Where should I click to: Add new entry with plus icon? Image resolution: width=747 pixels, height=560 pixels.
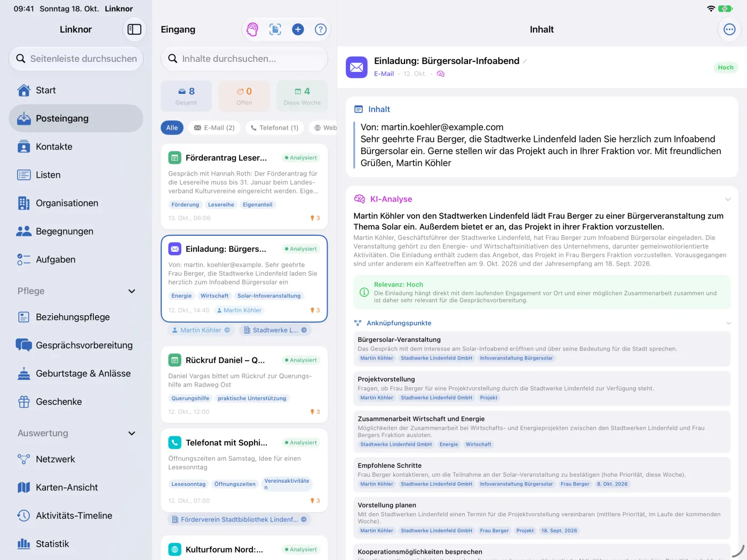pyautogui.click(x=298, y=29)
